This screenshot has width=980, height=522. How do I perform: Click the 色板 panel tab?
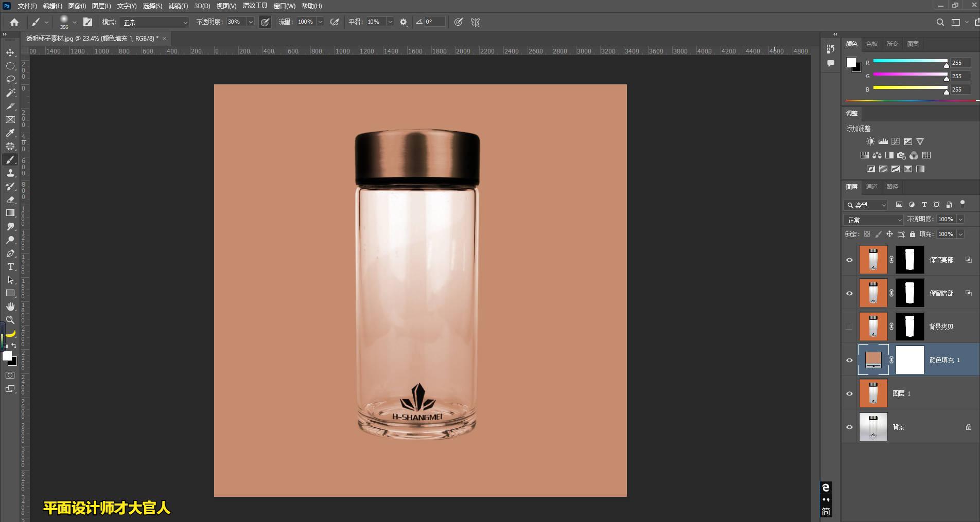tap(871, 44)
